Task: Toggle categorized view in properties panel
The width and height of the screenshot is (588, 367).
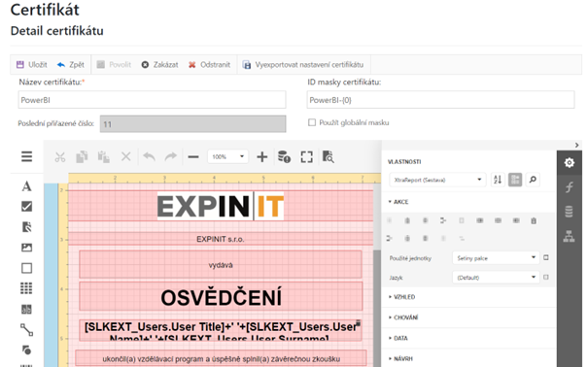Action: [x=515, y=180]
